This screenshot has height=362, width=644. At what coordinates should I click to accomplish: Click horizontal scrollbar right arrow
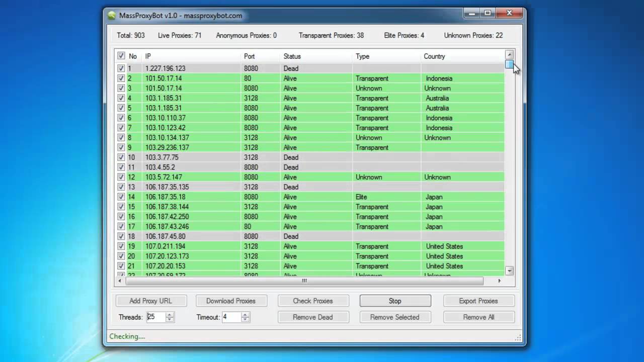click(x=500, y=281)
